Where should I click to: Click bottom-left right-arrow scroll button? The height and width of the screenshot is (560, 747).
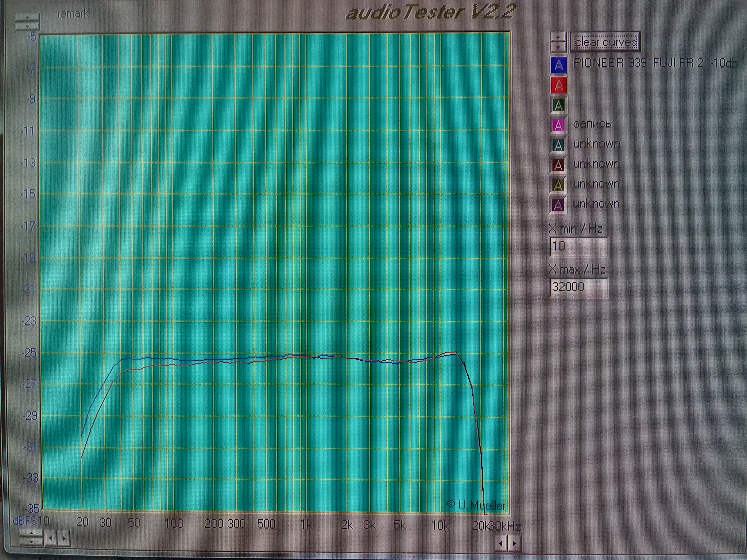pos(64,538)
